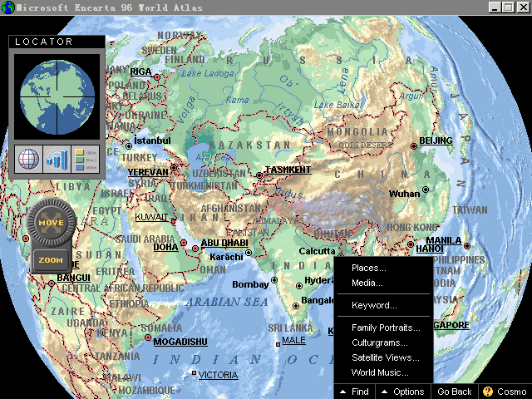Open Culturgrams... menu entry
Image resolution: width=532 pixels, height=399 pixels.
pyautogui.click(x=380, y=342)
